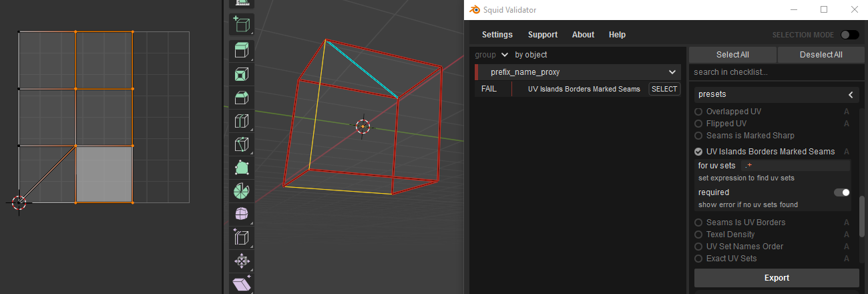Click the 'A' marker beside UV Islands Borders Marked Seams
Viewport: 868px width, 294px height.
click(847, 152)
